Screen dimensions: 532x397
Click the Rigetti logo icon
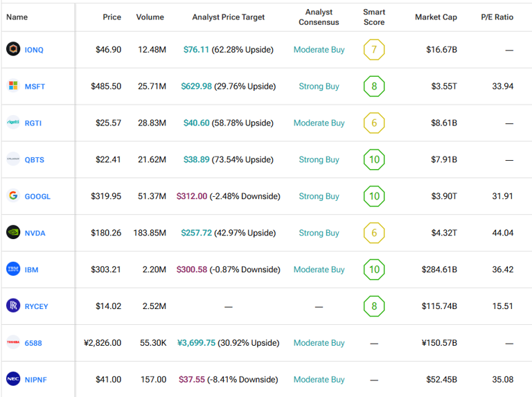pyautogui.click(x=13, y=123)
